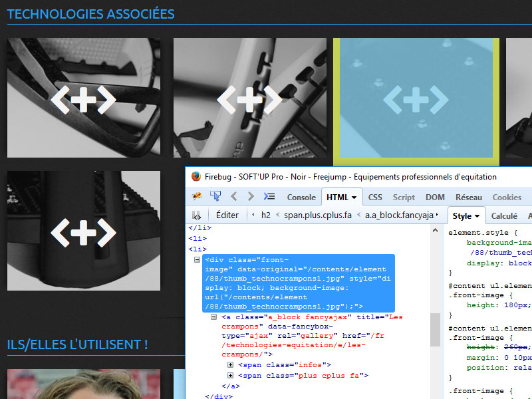Open the HTML tab dropdown arrow
Viewport: 532px width, 399px height.
tap(354, 198)
